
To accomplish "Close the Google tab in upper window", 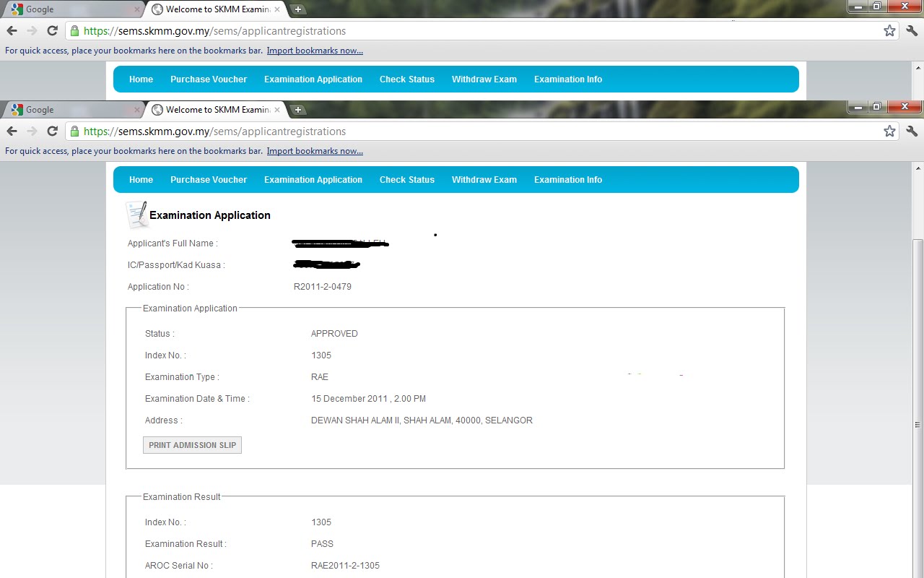I will click(x=137, y=9).
